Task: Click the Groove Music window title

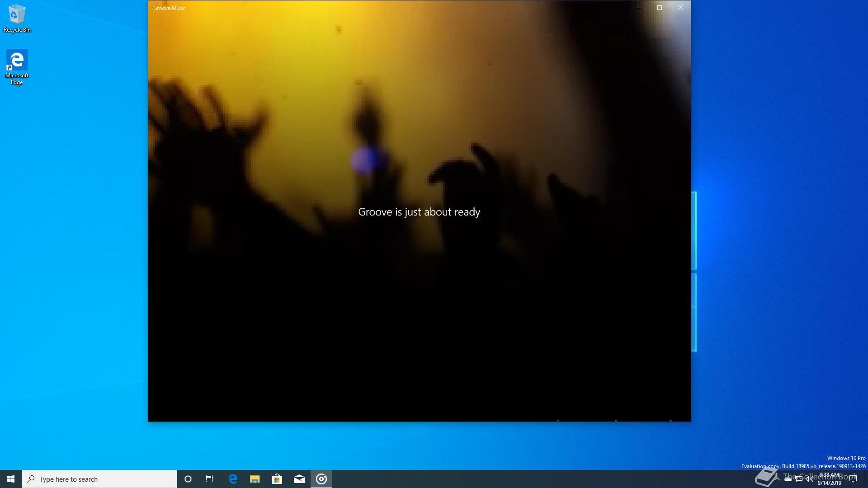Action: 170,8
